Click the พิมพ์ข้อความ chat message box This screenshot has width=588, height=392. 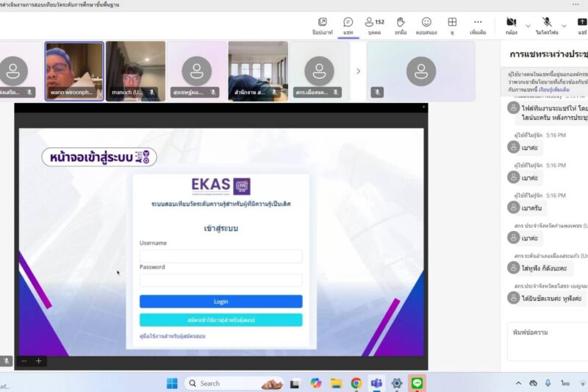[548, 341]
